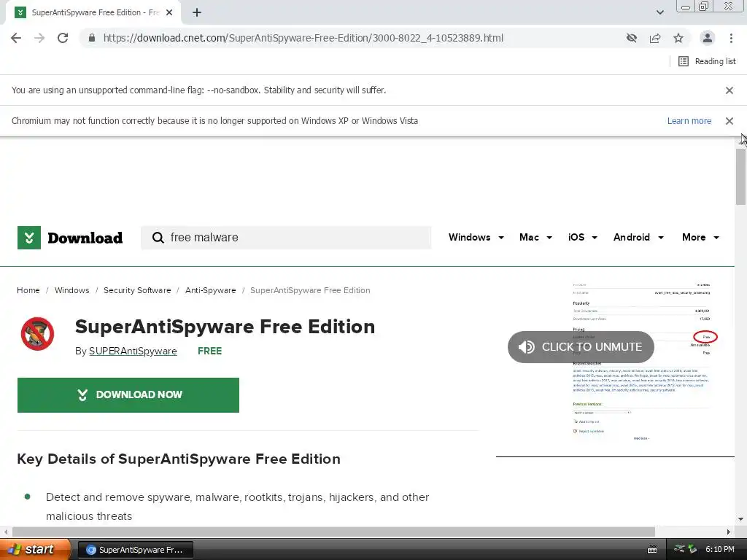Dismiss the no-sandbox warning bar

click(729, 90)
